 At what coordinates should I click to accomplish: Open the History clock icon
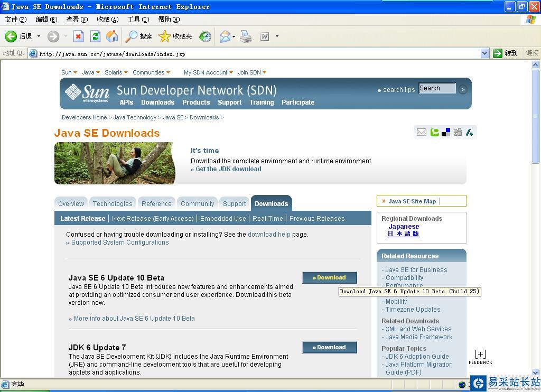click(205, 36)
